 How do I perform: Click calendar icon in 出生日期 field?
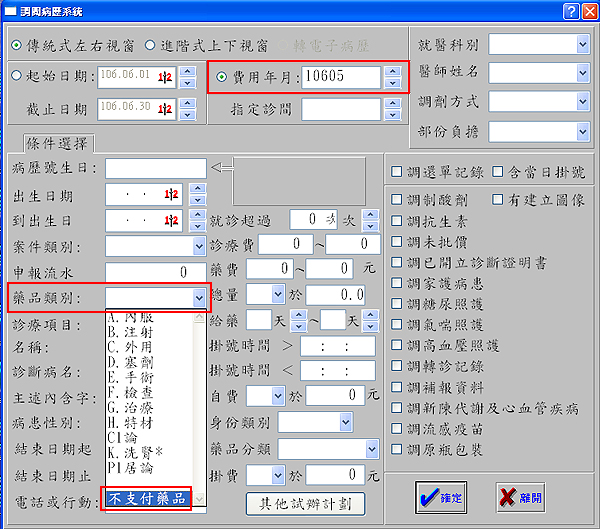[172, 194]
